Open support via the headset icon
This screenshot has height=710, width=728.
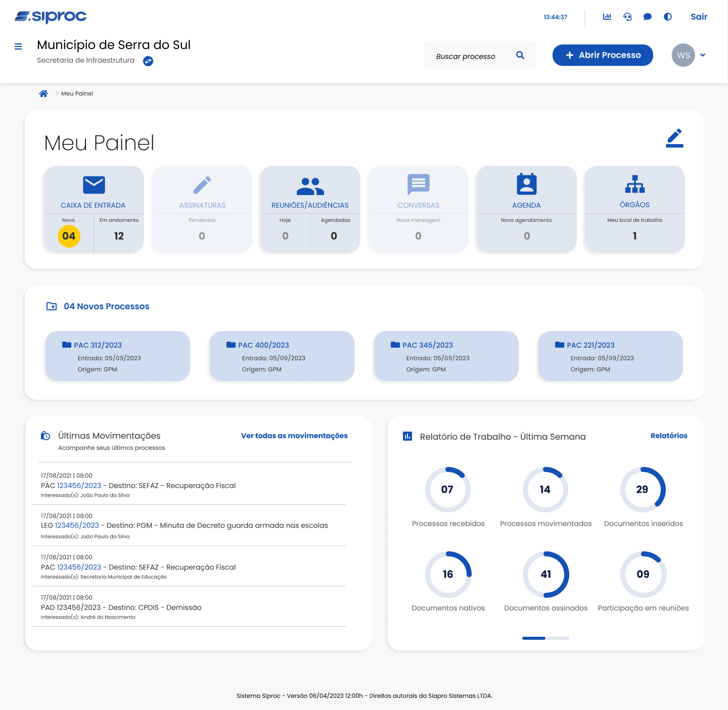[627, 16]
